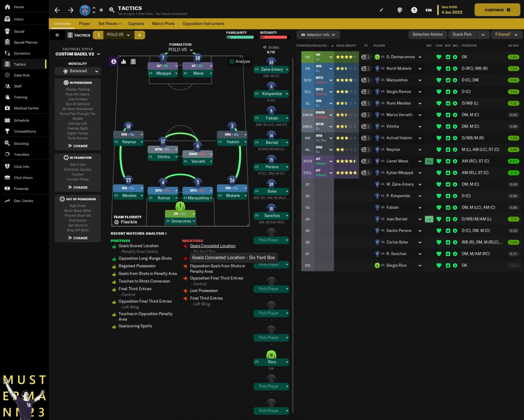Viewport: 524px width, 420px height.
Task: Switch to the Player tab
Action: tap(85, 24)
